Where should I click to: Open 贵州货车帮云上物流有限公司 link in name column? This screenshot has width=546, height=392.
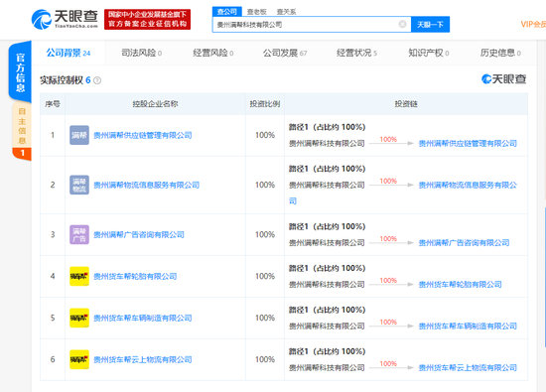click(143, 359)
